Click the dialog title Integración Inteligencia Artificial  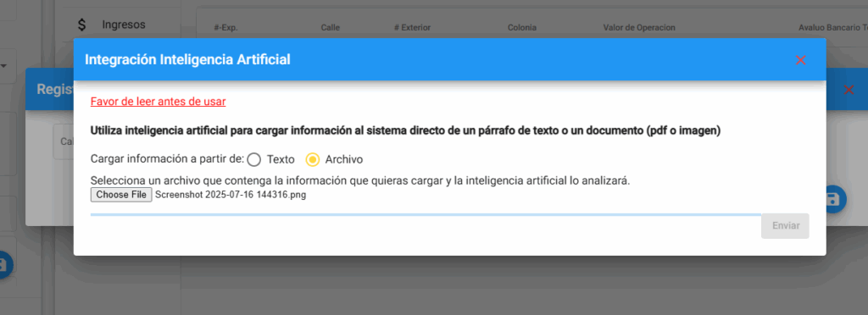click(x=187, y=59)
